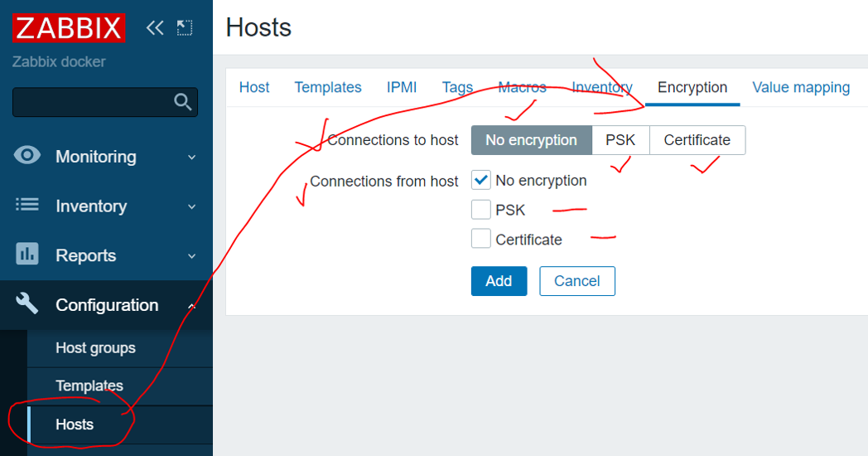Click the Inventory list icon
868x456 pixels.
pos(27,205)
